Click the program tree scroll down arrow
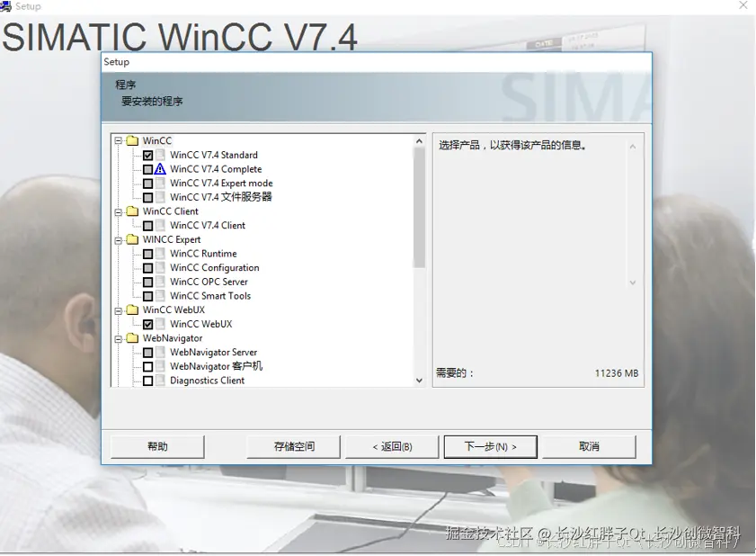 pyautogui.click(x=419, y=381)
